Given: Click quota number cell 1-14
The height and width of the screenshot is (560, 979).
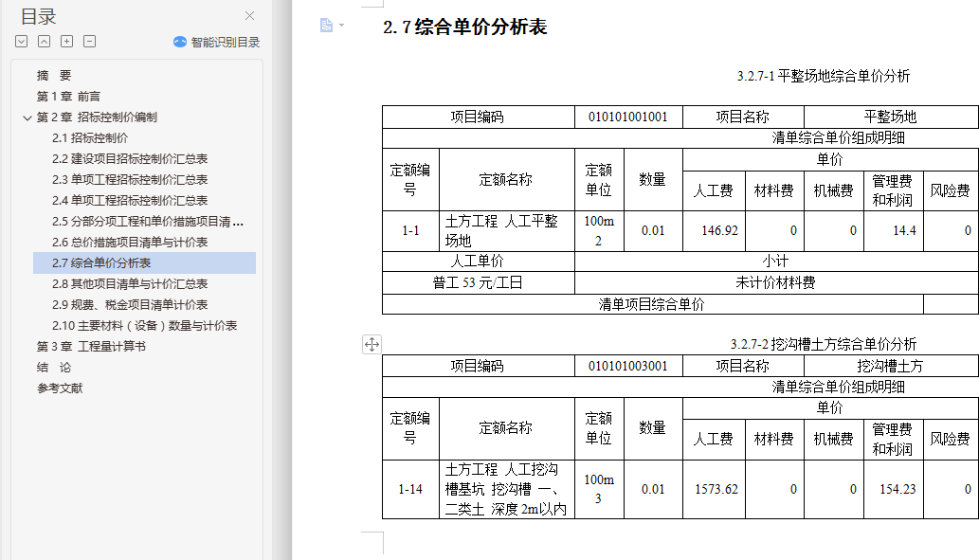Looking at the screenshot, I should tap(410, 490).
